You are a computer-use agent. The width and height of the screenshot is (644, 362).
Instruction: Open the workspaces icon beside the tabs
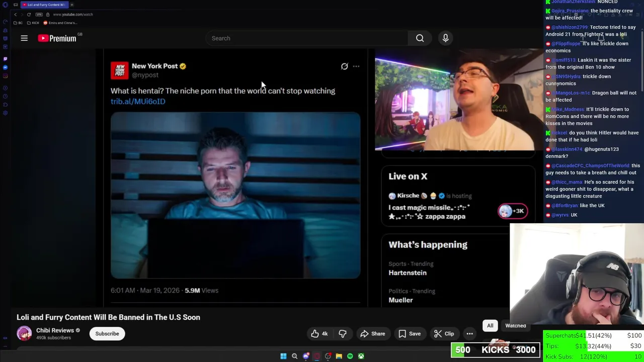coord(16,5)
